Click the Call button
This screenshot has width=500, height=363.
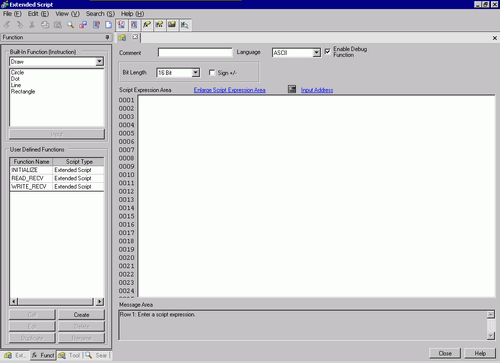(x=32, y=315)
